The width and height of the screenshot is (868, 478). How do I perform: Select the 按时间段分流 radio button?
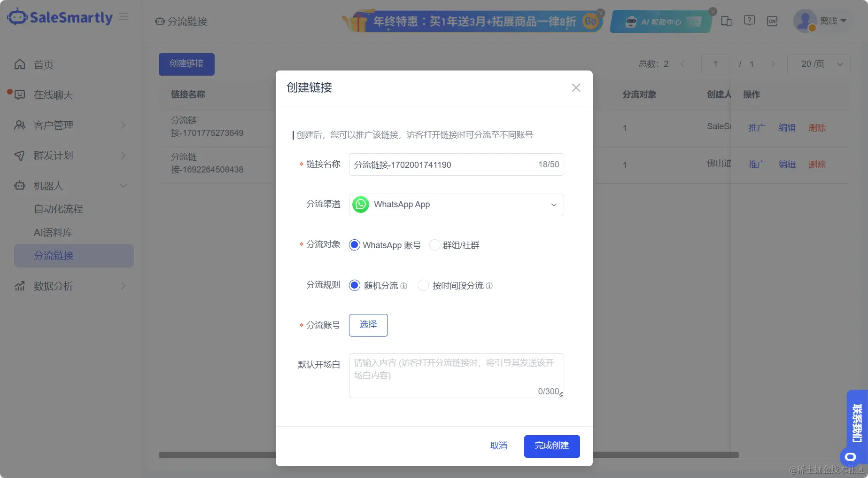(423, 285)
